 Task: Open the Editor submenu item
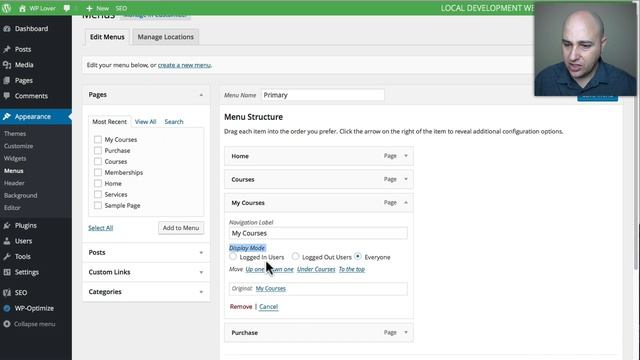coord(12,208)
